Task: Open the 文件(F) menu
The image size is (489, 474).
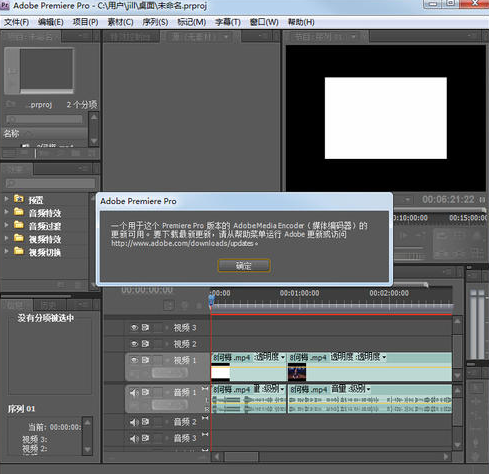Action: click(16, 22)
